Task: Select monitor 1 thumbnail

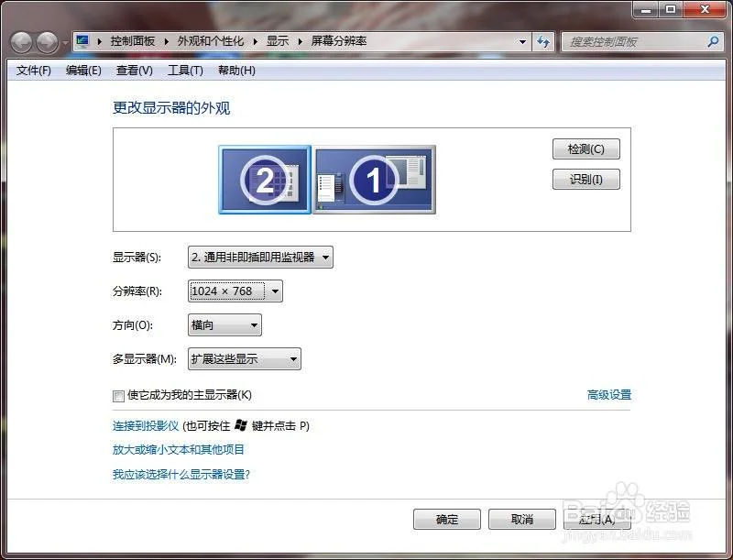Action: click(374, 180)
